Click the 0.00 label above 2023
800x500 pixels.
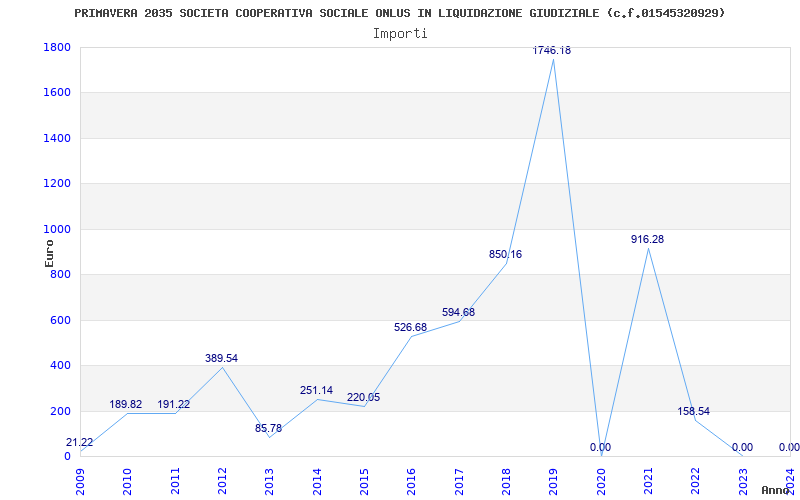742,447
